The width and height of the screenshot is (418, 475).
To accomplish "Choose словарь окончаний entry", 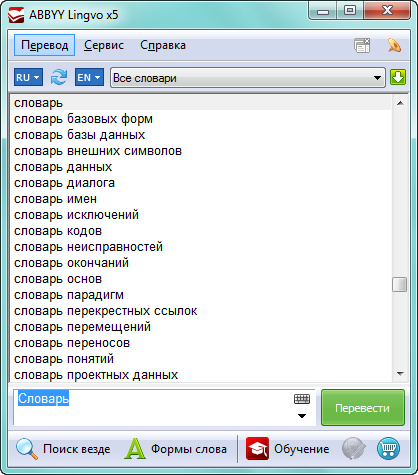I will coord(201,263).
